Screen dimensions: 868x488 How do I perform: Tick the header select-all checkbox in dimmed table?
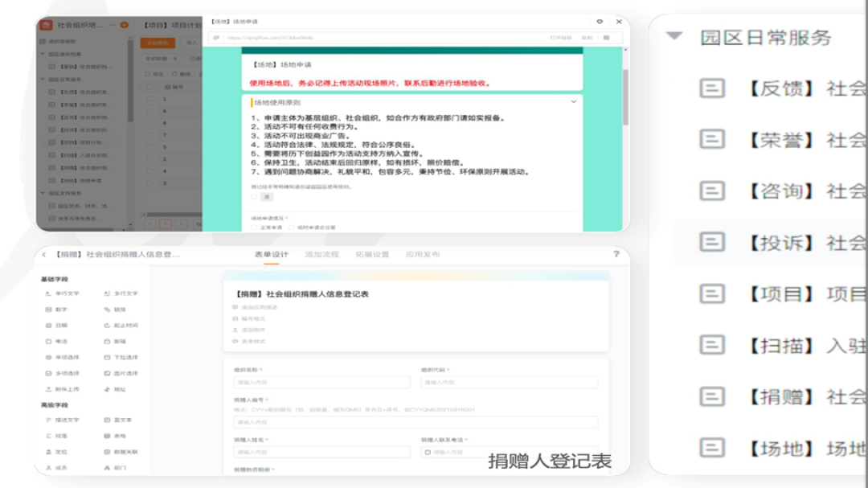[x=149, y=87]
